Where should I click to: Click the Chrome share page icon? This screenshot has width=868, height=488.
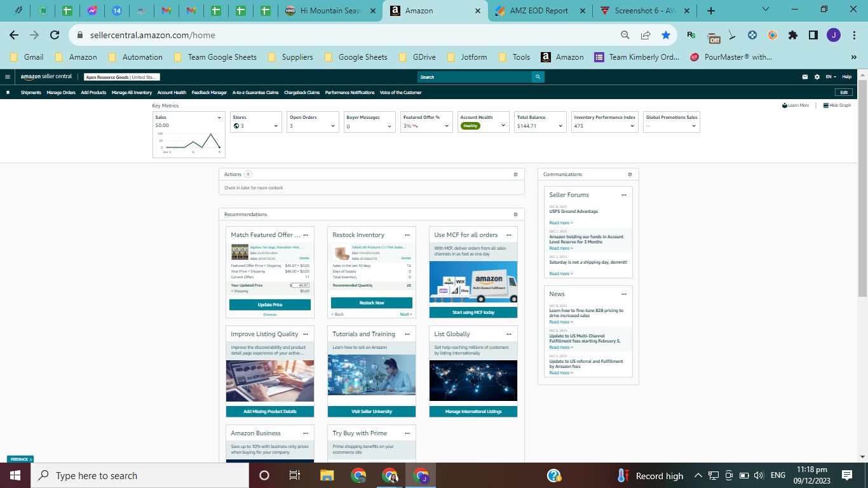[646, 36]
